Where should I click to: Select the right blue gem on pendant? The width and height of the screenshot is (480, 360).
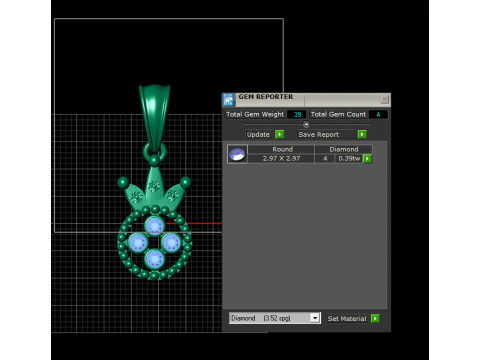(171, 242)
